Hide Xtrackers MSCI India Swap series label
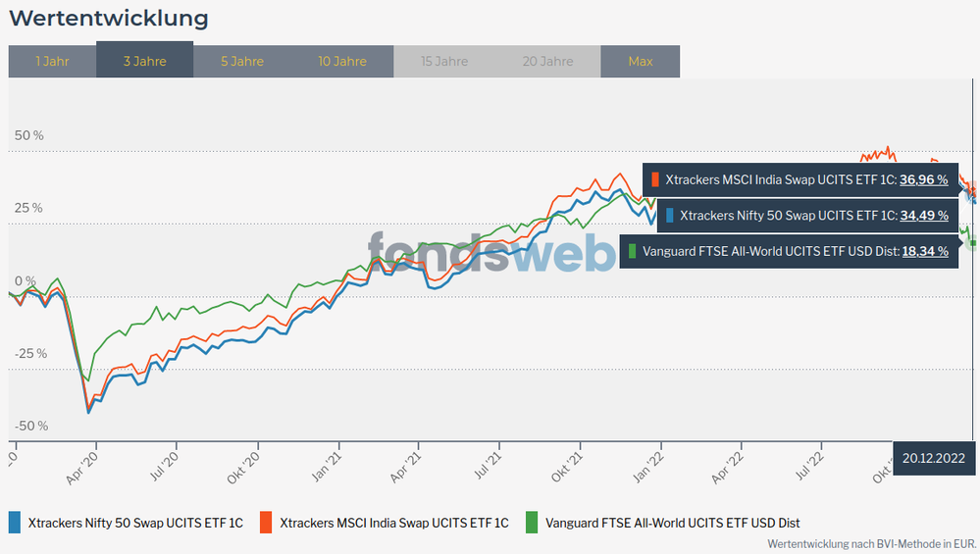980x554 pixels. [x=393, y=523]
